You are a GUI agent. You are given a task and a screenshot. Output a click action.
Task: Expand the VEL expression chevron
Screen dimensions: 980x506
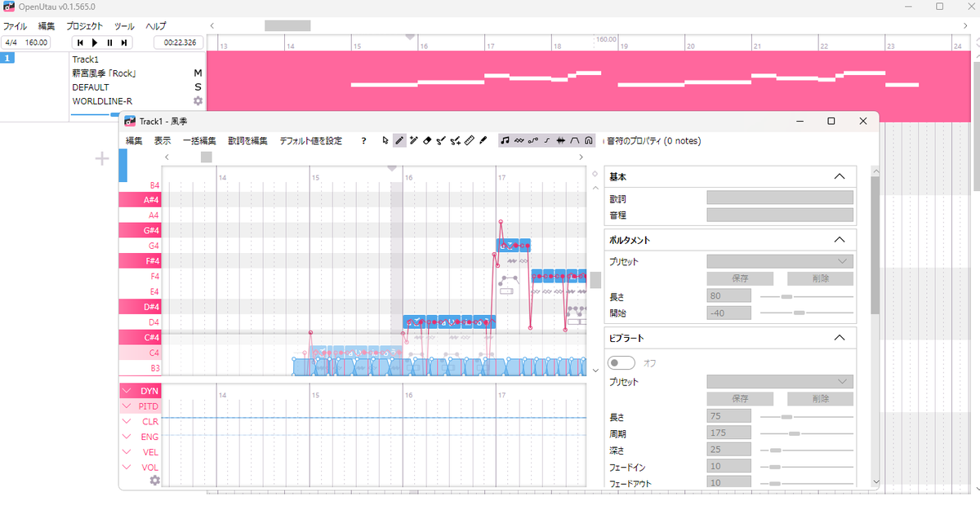point(127,452)
